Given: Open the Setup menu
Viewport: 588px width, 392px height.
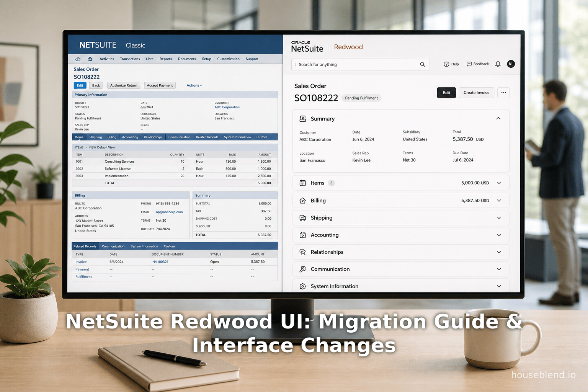Looking at the screenshot, I should tap(207, 59).
